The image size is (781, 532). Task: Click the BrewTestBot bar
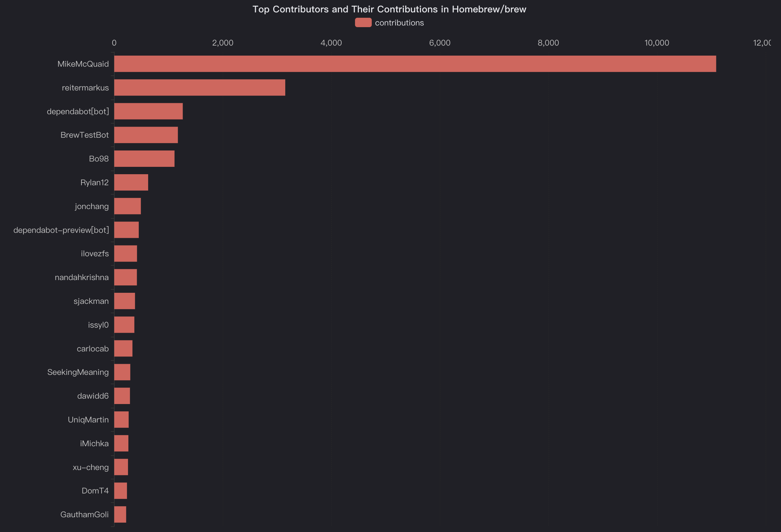(x=146, y=135)
